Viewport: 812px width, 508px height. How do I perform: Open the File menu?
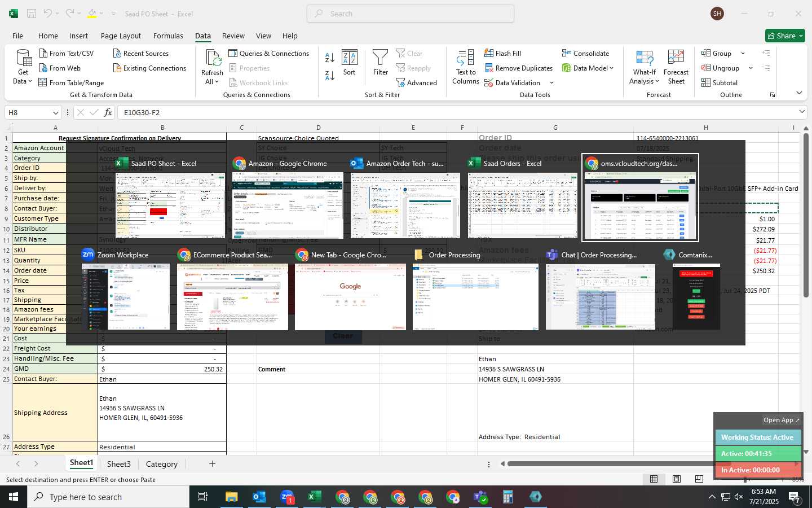(17, 36)
